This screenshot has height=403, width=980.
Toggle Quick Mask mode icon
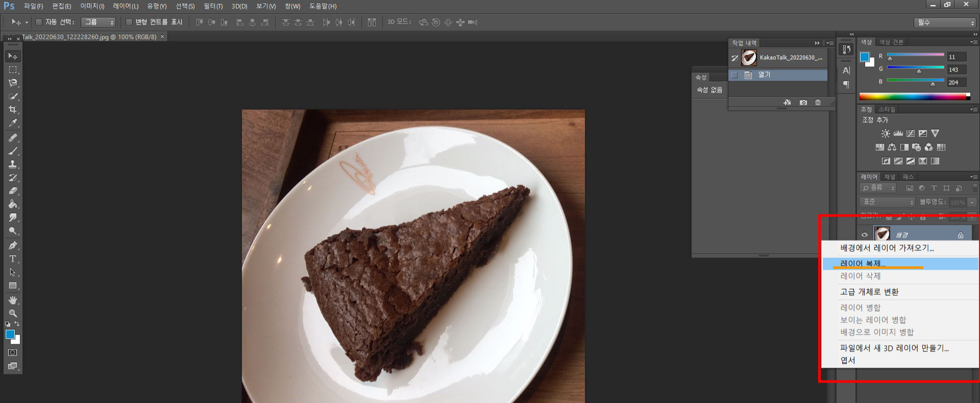click(13, 352)
